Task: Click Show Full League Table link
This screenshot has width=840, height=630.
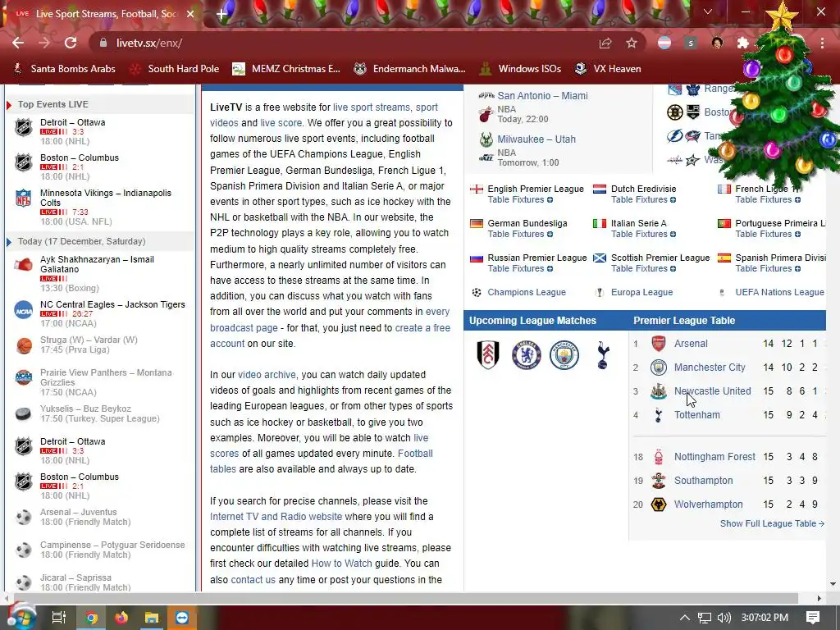Action: pyautogui.click(x=772, y=523)
